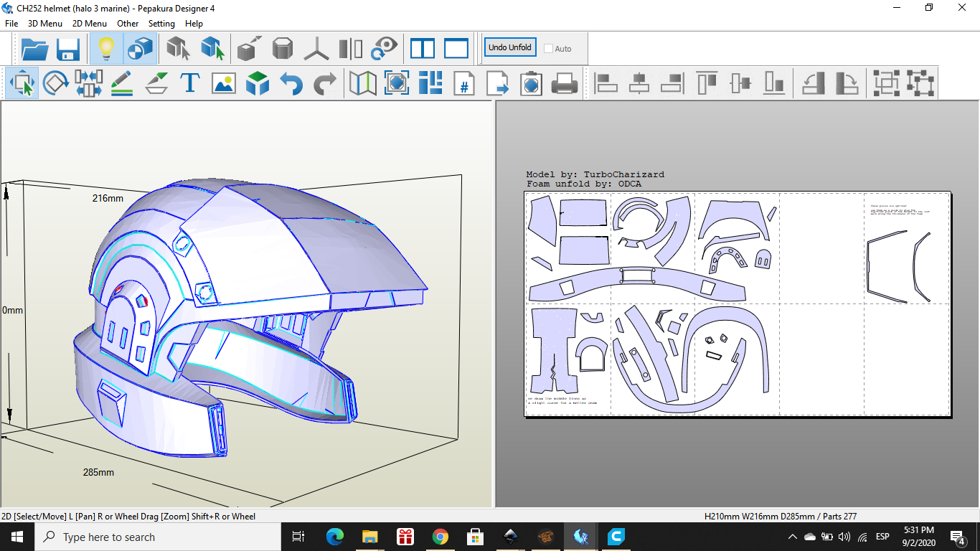
Task: Click the mirrored panels icon
Action: [x=351, y=49]
